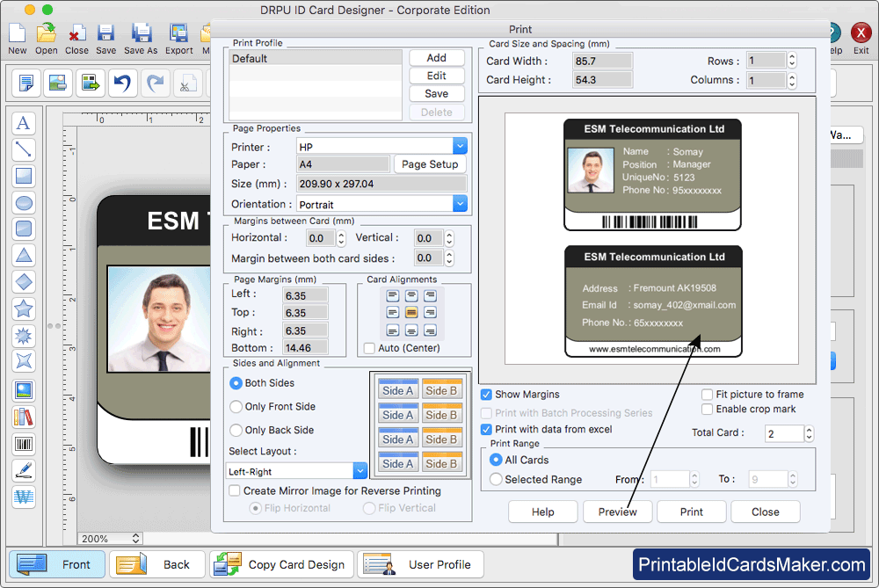Select the Text tool (A icon)
The width and height of the screenshot is (879, 588).
[x=24, y=123]
